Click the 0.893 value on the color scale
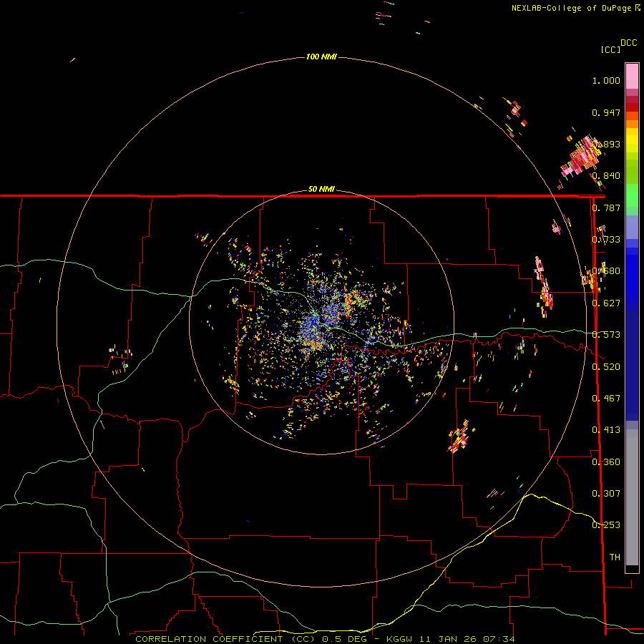 pos(608,144)
